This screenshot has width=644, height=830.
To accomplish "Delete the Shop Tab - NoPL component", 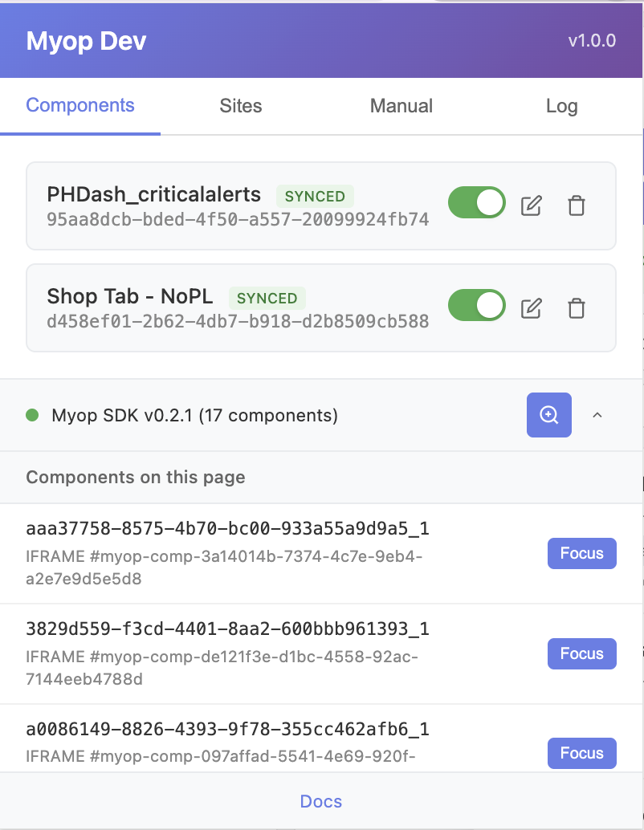I will pyautogui.click(x=576, y=307).
